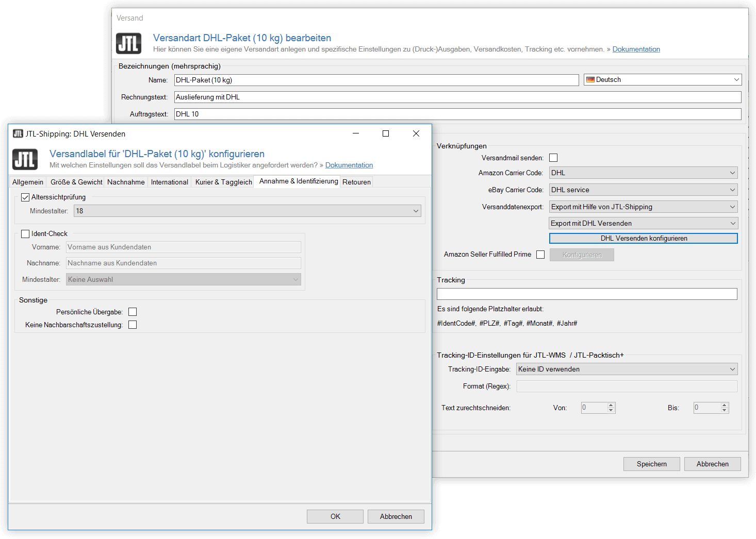Open the Tracking-ID-Eingabe dropdown
756x539 pixels.
627,369
